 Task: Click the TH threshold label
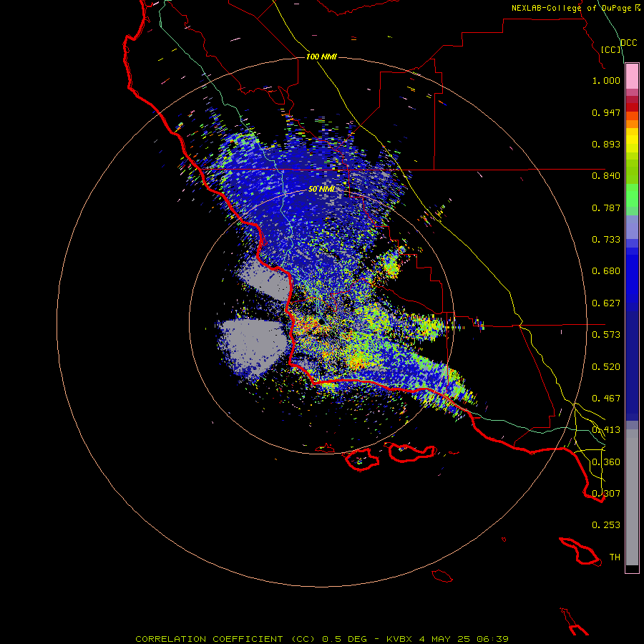(x=615, y=557)
